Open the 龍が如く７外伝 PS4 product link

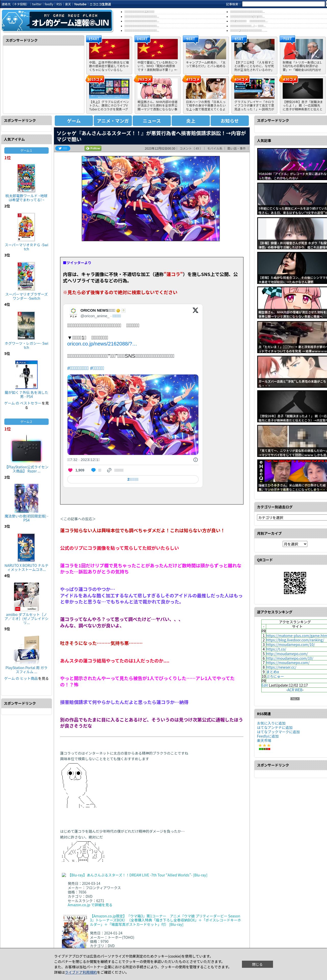(x=26, y=394)
